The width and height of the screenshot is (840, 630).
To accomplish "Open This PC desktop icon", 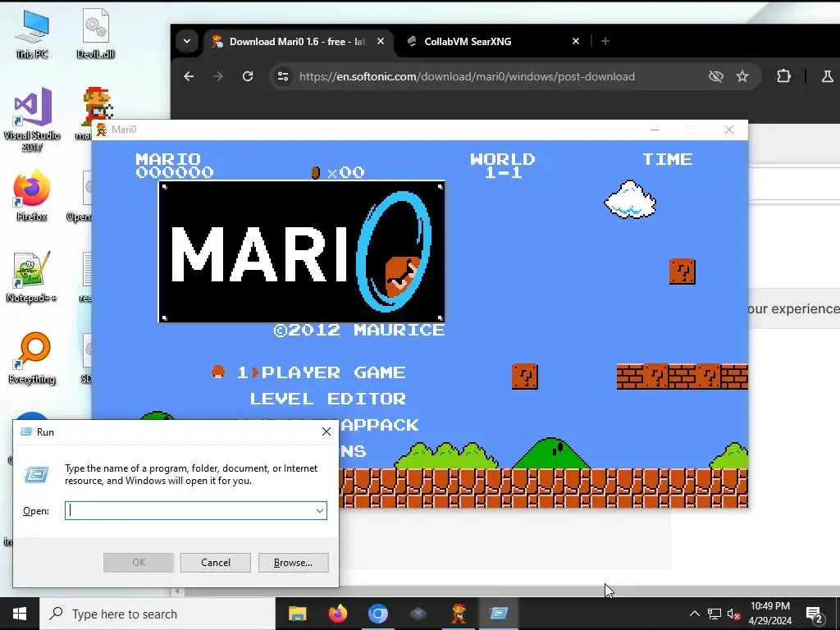I will pos(32,34).
